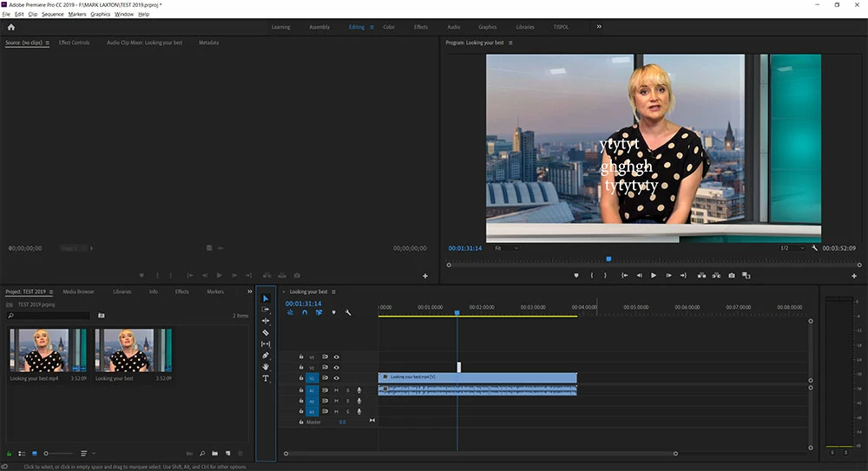Select the Type tool
The image size is (868, 471).
pos(266,378)
